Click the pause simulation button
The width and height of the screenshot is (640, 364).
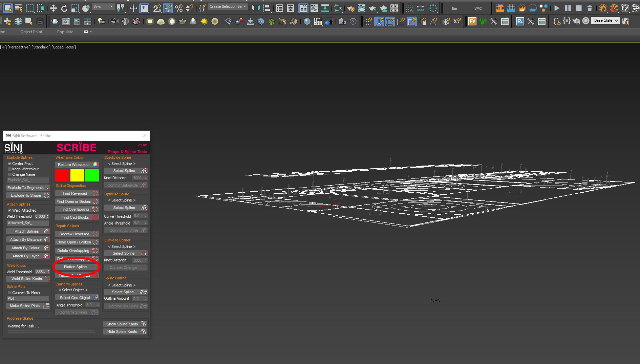(x=568, y=8)
